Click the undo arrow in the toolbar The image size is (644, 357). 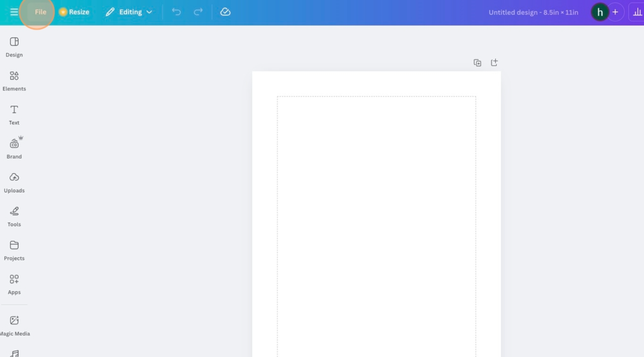176,12
